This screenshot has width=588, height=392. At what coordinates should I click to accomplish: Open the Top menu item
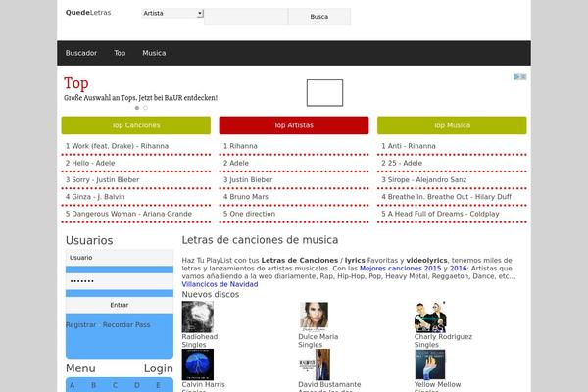[x=120, y=53]
